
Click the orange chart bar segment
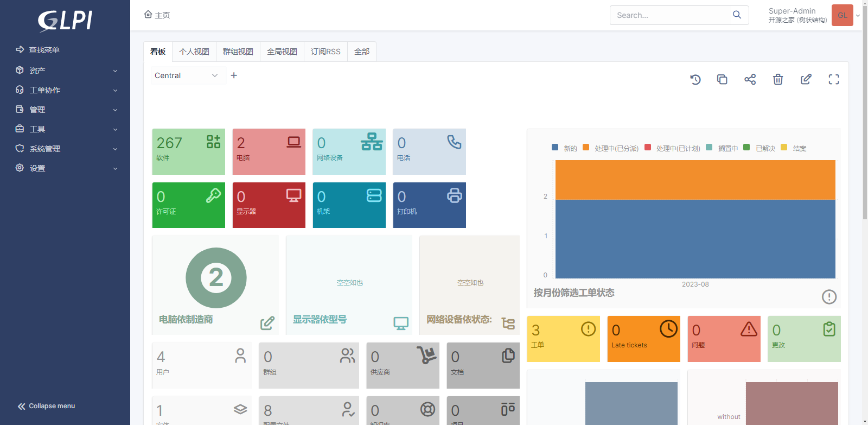(x=695, y=180)
